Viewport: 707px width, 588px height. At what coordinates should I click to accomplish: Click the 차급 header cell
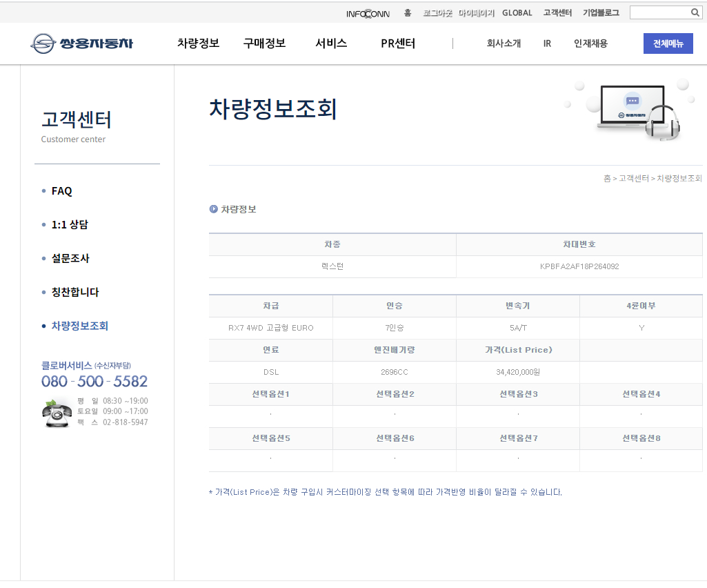click(270, 306)
